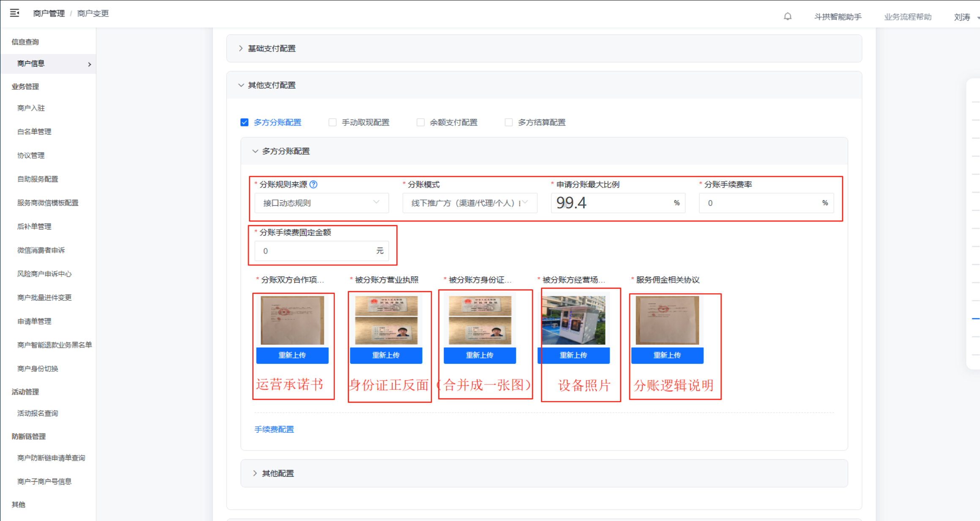
Task: Open 协议管理 menu item
Action: pos(31,155)
